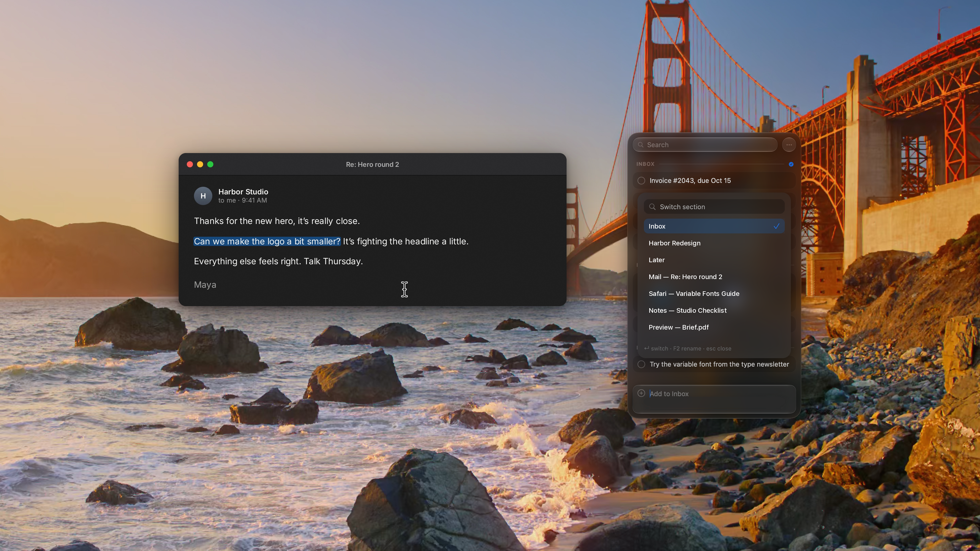The width and height of the screenshot is (980, 551).
Task: Choose 'Notes — Studio Checklist' section
Action: (714, 311)
